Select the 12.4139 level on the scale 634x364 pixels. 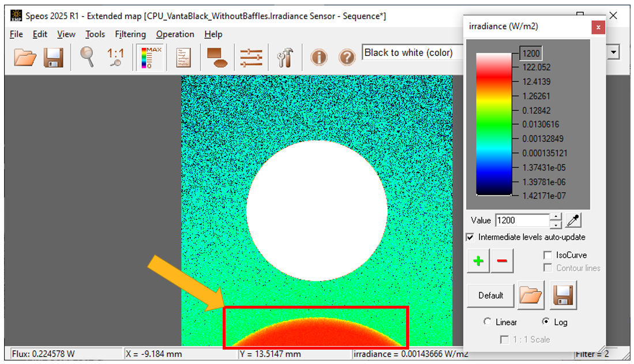(536, 82)
